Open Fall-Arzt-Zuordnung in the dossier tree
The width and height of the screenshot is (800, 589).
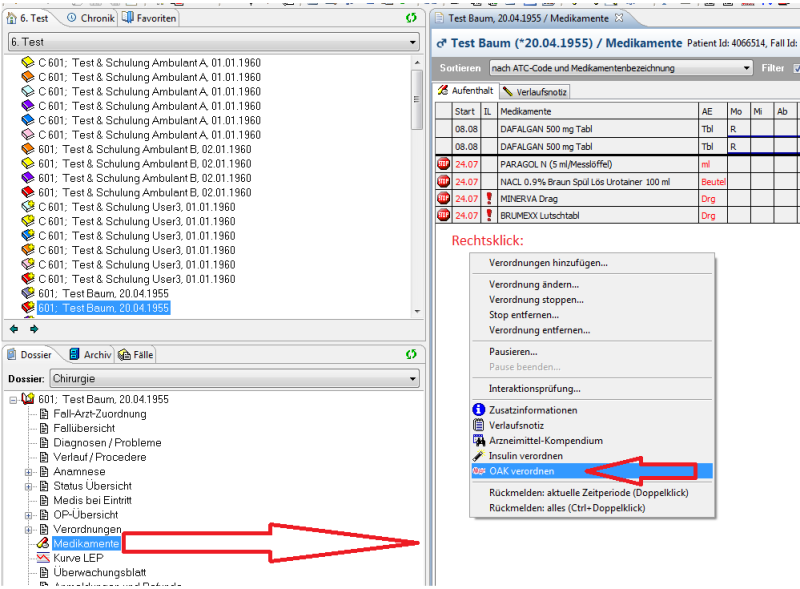click(x=99, y=414)
